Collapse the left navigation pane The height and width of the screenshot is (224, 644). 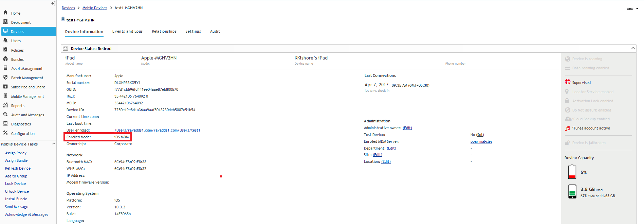53,3
